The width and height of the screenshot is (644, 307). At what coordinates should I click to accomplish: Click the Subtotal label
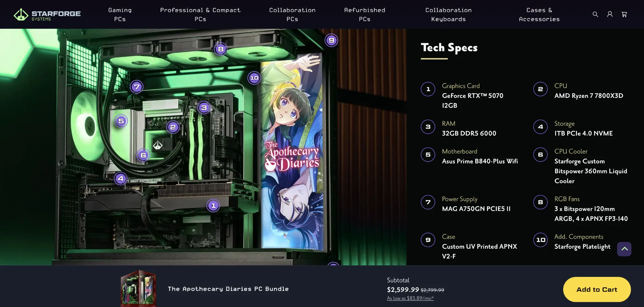pos(398,280)
